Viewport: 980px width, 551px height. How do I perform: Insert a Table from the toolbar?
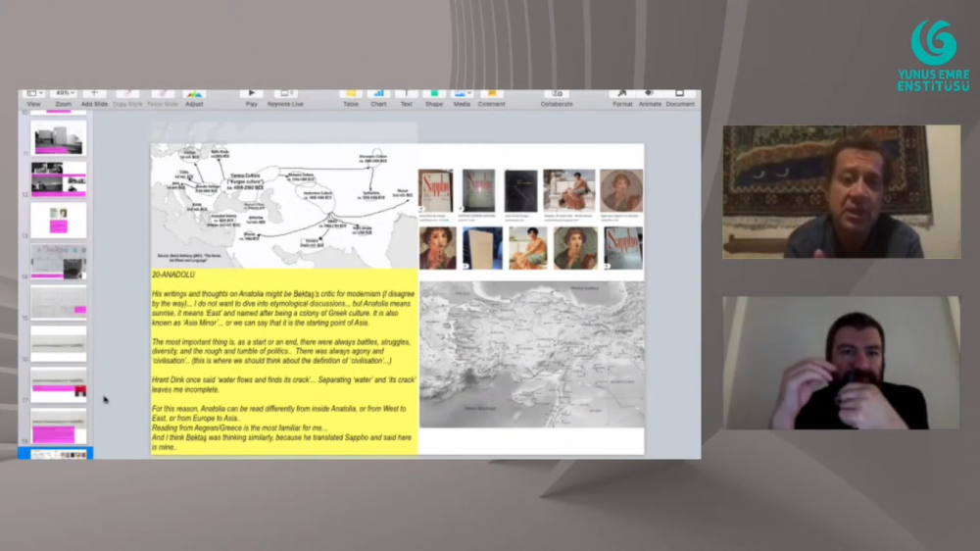(350, 94)
